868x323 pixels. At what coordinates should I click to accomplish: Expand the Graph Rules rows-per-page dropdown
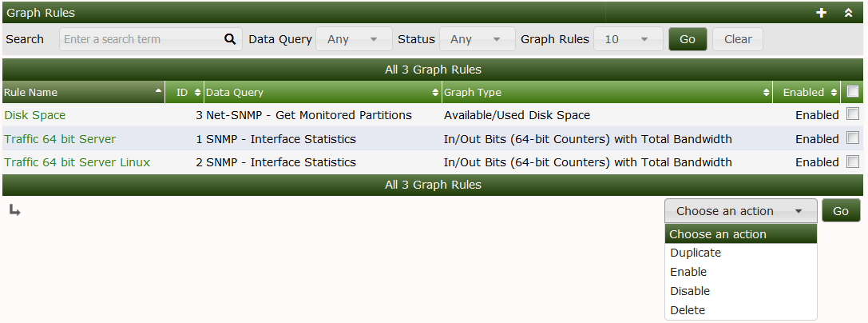coord(628,39)
